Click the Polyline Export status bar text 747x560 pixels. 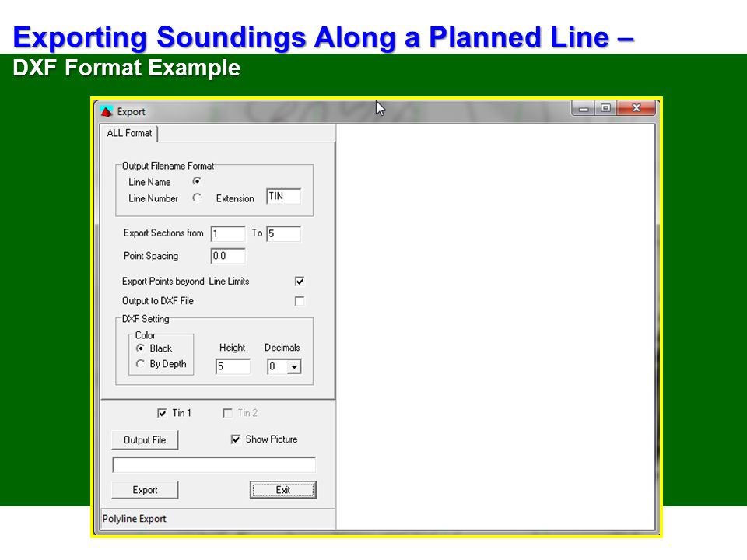click(x=135, y=519)
